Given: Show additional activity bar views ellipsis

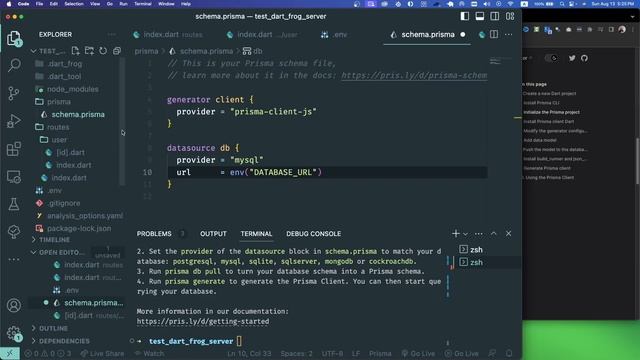Looking at the screenshot, I should (14, 259).
